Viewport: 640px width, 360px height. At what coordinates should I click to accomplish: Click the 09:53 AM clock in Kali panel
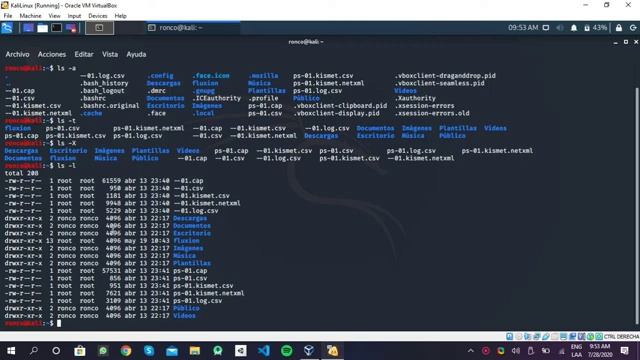[523, 28]
